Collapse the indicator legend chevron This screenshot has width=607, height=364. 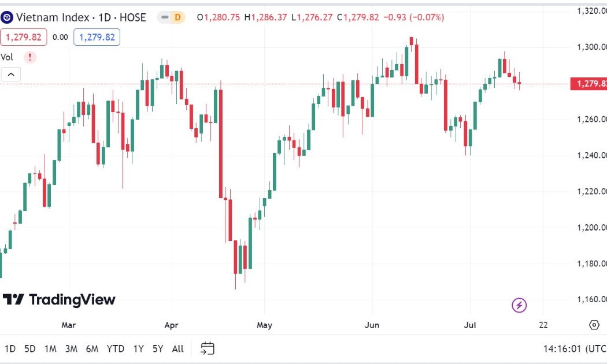pos(11,75)
